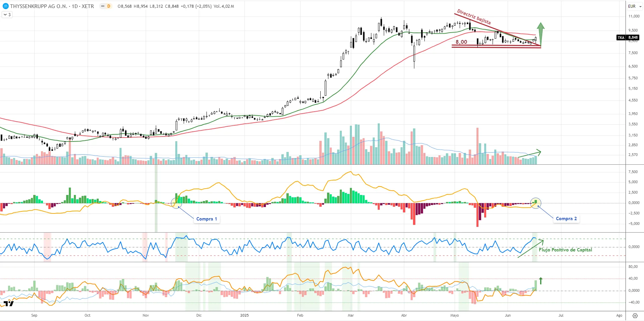Screen dimensions: 644x321
Task: Click the 2,850 price scale label
Action: 633,145
